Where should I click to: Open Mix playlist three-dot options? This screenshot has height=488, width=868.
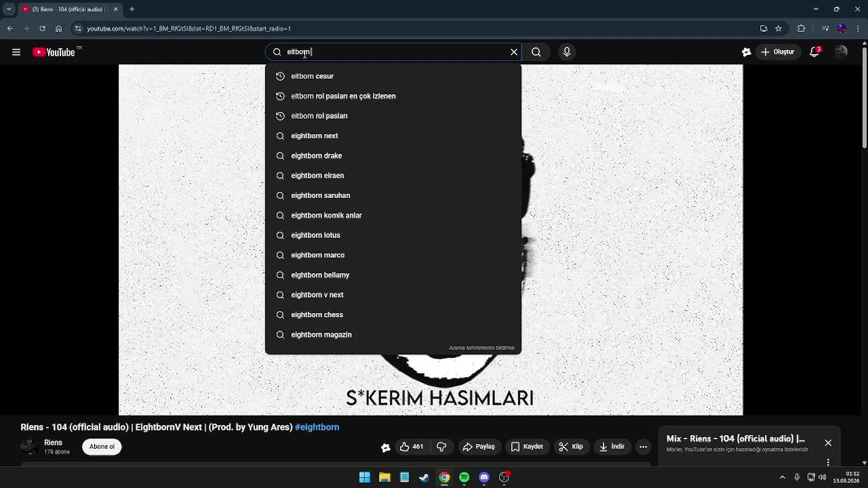point(828,462)
